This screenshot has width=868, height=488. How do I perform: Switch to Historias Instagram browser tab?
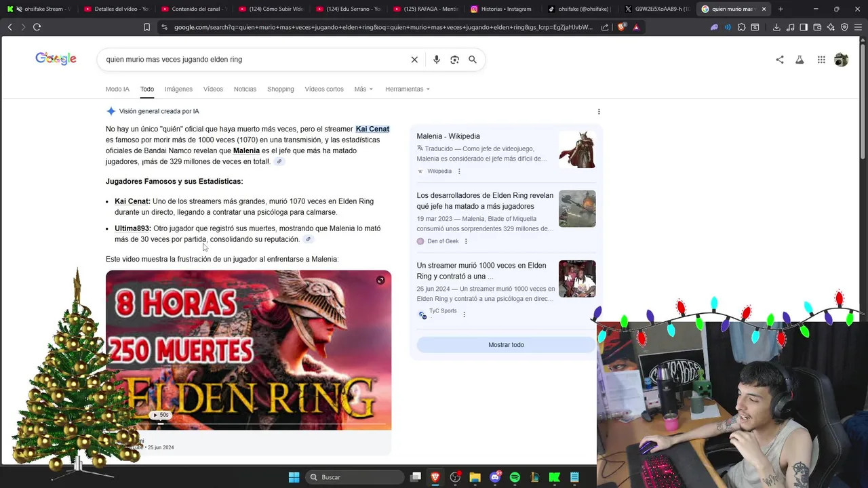point(504,9)
